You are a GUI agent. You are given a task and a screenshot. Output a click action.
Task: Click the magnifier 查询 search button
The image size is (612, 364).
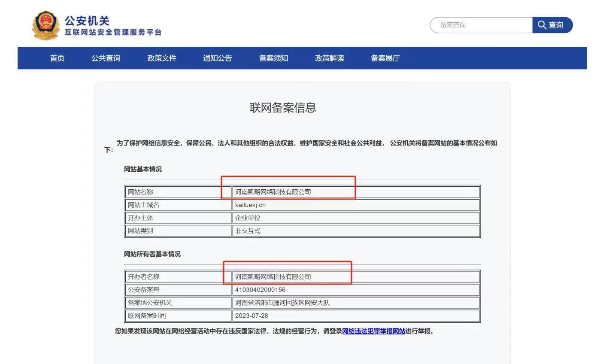click(552, 25)
